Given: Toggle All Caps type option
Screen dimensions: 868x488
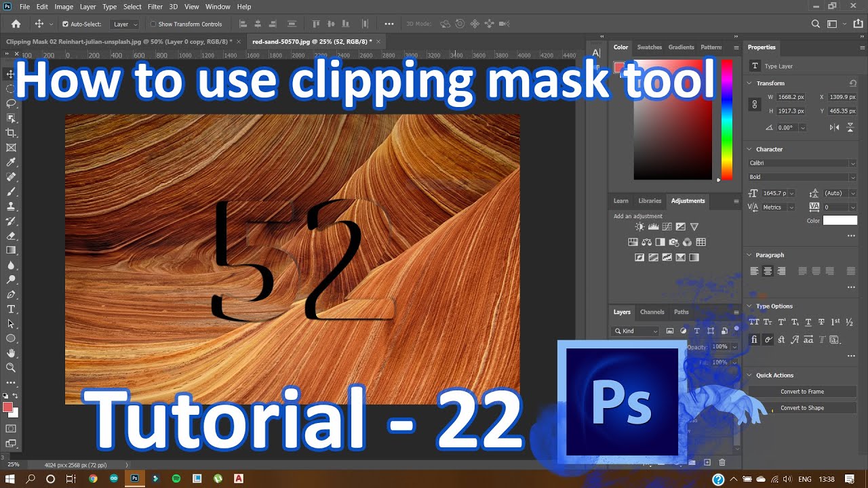Looking at the screenshot, I should click(754, 322).
